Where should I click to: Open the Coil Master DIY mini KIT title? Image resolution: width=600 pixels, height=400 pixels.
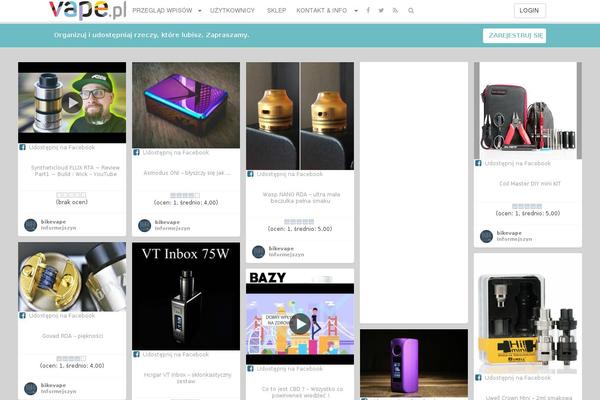click(530, 184)
